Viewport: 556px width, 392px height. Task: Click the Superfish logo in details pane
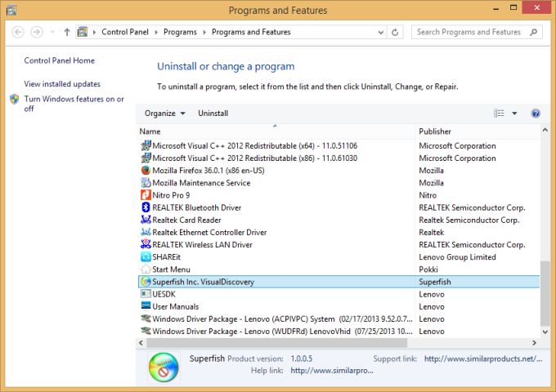[163, 367]
